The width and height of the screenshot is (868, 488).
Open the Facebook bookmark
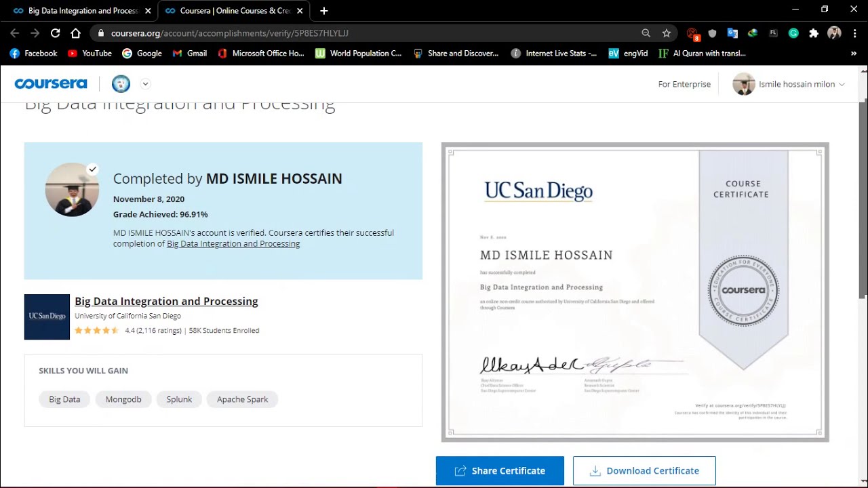(33, 53)
